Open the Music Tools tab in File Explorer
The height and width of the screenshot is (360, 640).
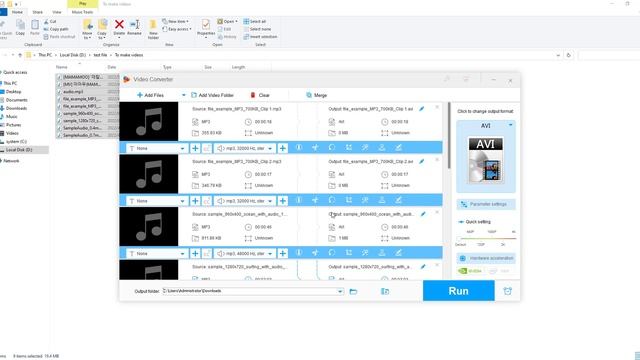82,12
